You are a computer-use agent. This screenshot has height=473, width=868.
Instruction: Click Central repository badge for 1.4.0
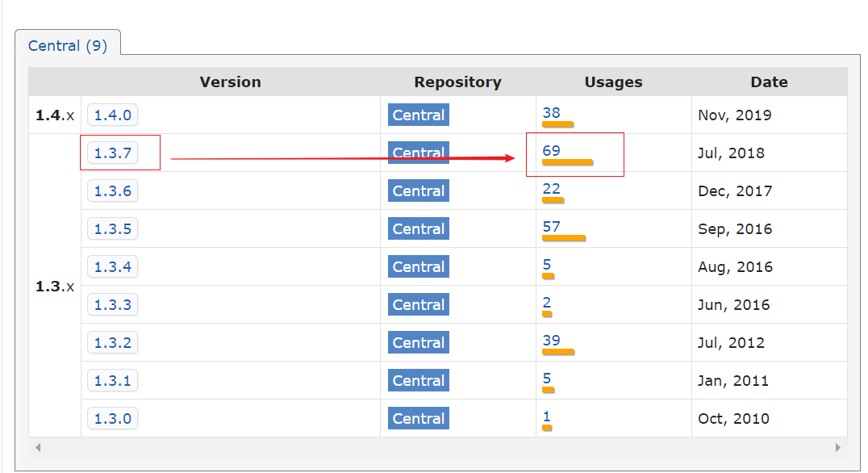coord(419,115)
